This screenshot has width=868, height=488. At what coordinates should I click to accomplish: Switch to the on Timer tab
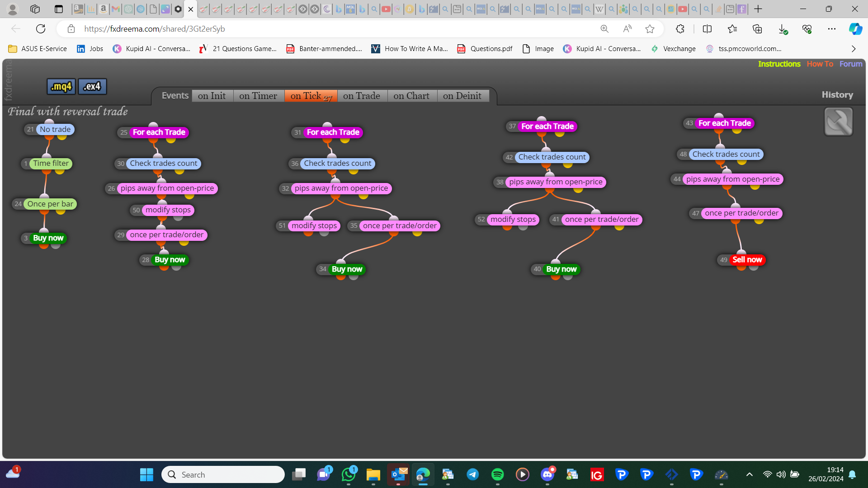258,96
